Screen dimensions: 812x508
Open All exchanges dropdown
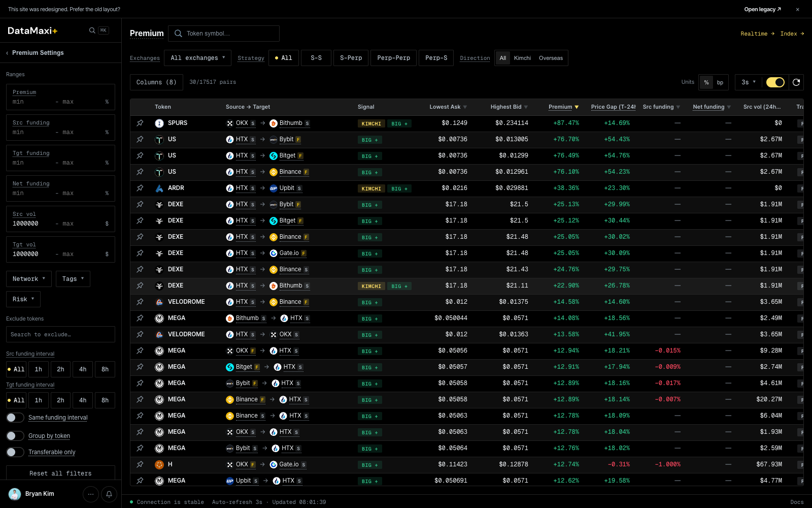pyautogui.click(x=198, y=58)
